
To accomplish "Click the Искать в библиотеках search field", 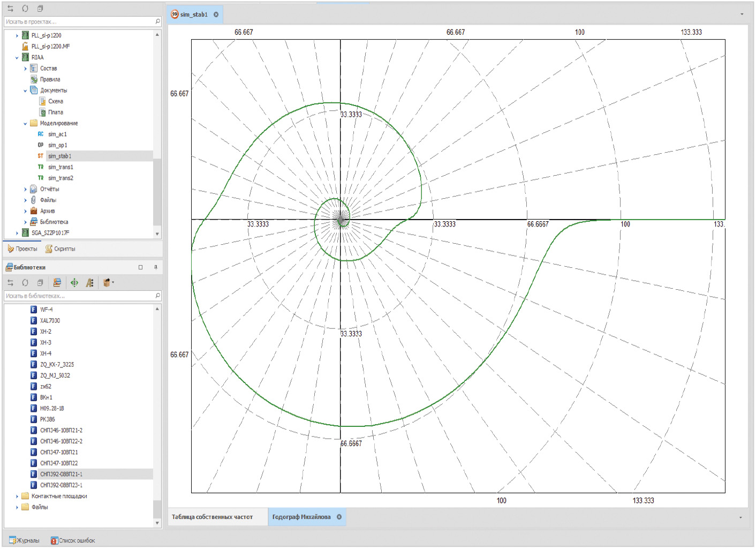I will (x=79, y=296).
